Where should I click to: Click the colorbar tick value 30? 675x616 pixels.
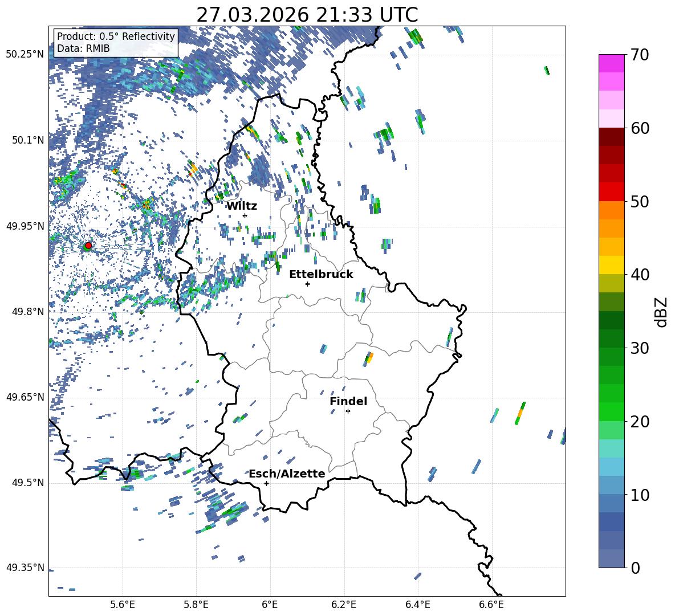tap(640, 348)
